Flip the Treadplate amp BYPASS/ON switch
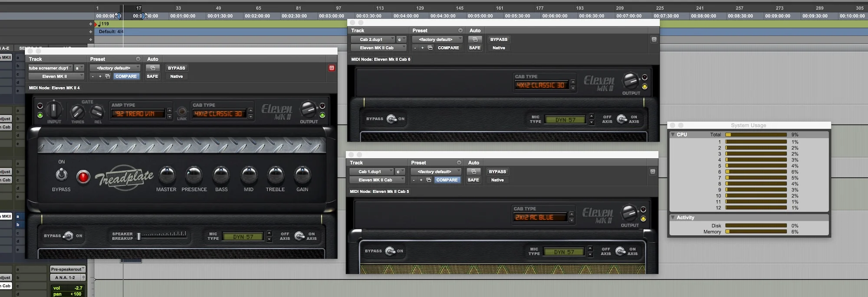This screenshot has height=297, width=868. 62,175
